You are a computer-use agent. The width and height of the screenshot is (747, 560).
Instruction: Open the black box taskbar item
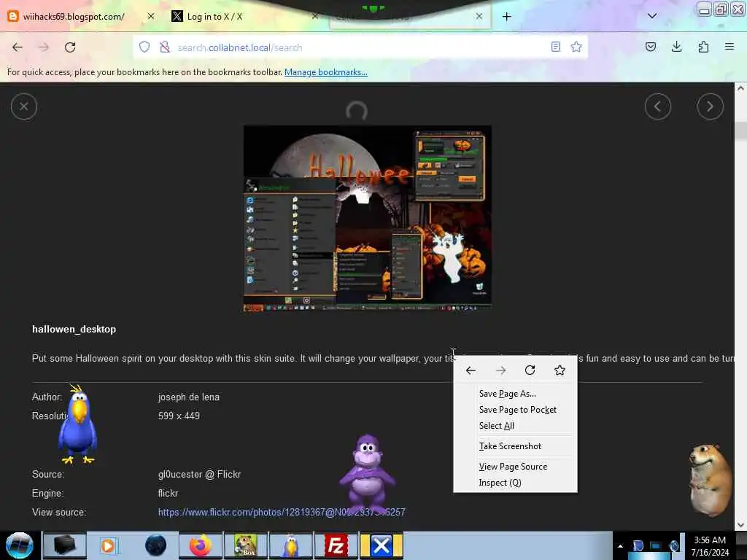click(65, 545)
